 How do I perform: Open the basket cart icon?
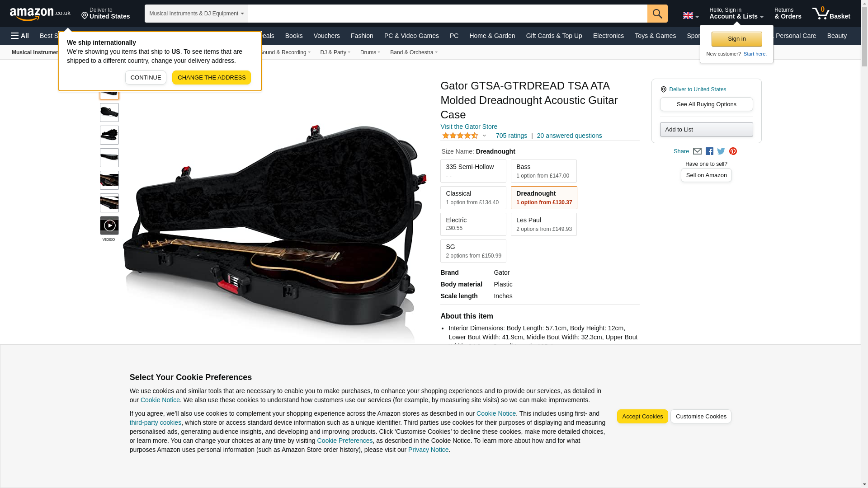831,14
